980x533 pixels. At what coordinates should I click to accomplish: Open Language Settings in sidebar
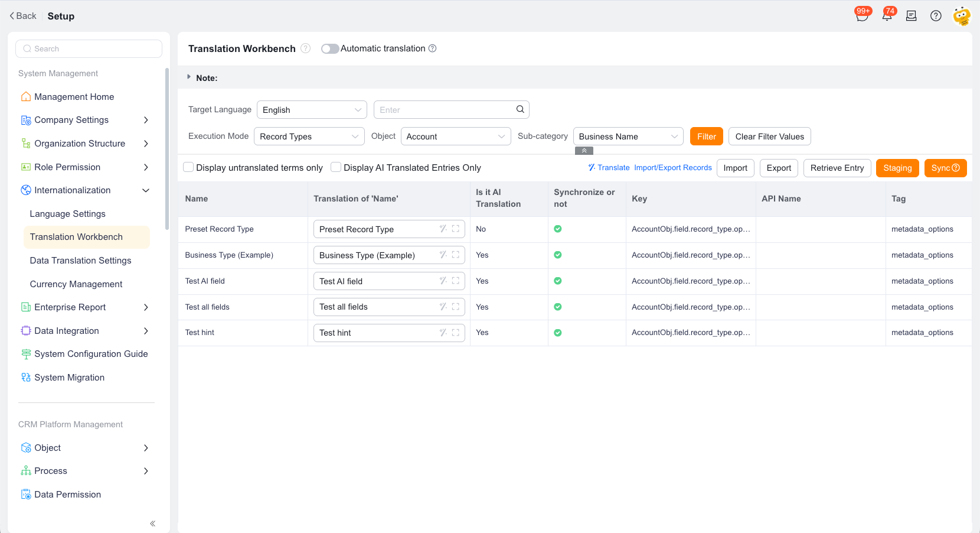tap(67, 213)
